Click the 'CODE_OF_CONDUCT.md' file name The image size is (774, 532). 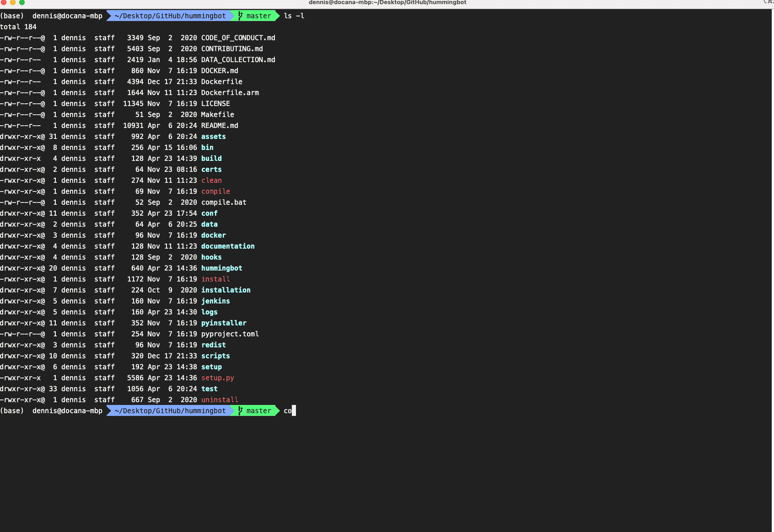(x=238, y=38)
